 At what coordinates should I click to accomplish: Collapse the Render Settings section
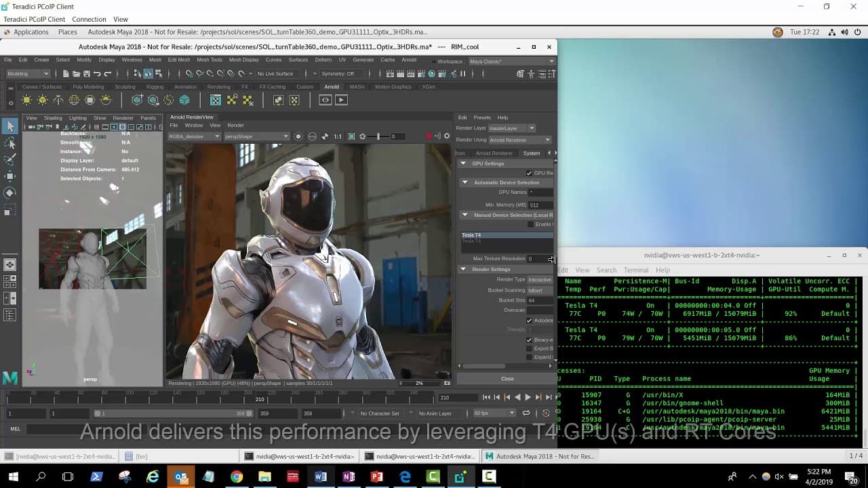tap(464, 269)
